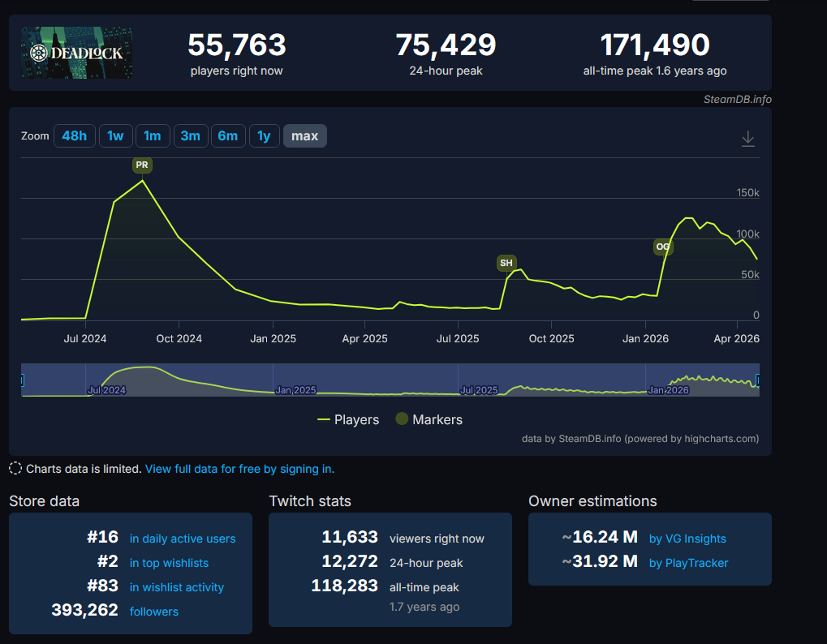Choose the 6m zoom option

[x=228, y=135]
